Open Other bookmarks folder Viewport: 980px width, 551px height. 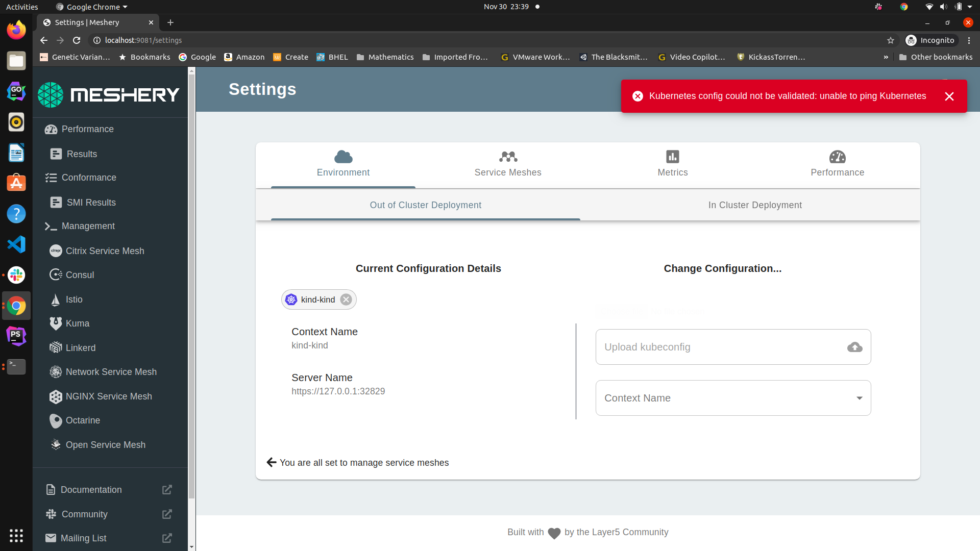(936, 57)
